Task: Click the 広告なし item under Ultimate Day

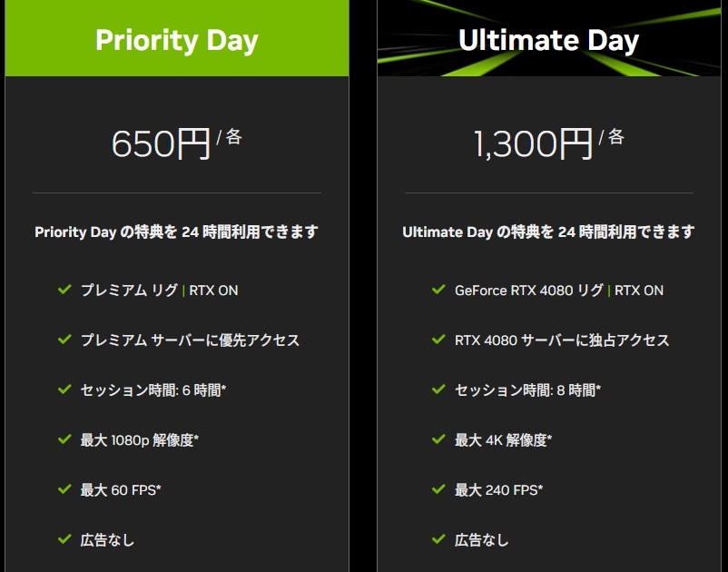Action: point(482,540)
